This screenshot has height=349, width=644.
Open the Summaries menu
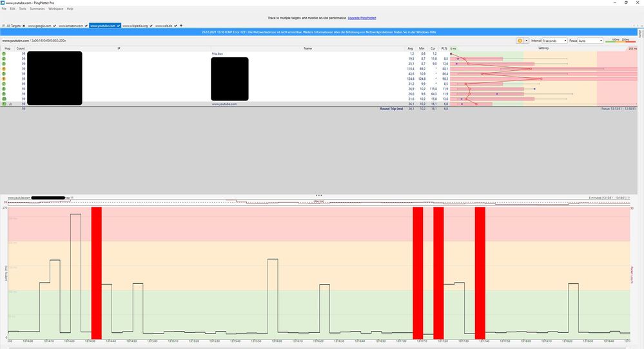[37, 8]
